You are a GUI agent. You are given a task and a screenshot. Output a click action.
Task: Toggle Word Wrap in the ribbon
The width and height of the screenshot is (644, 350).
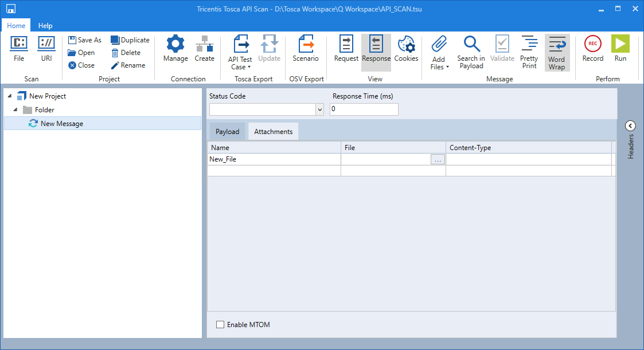556,52
